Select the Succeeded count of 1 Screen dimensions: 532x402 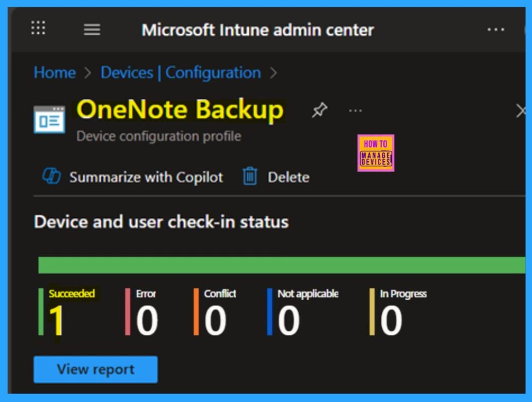point(56,320)
